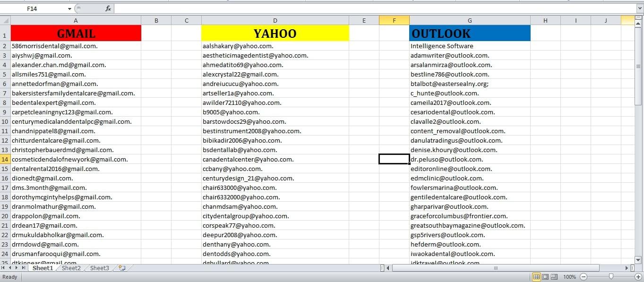Viewport: 644px width, 282px height.
Task: Zoom out with the minus icon
Action: (x=583, y=277)
